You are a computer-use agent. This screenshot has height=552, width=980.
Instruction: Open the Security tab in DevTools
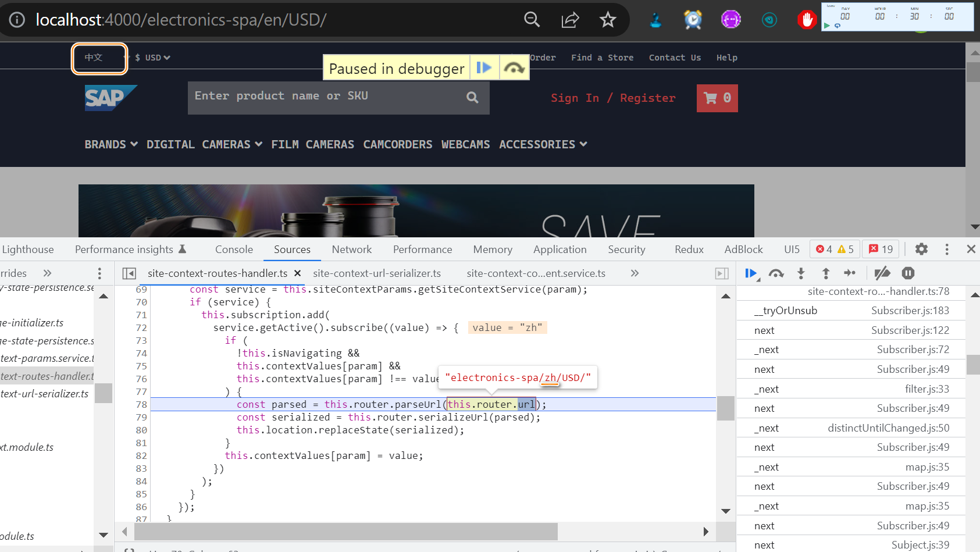[626, 250]
